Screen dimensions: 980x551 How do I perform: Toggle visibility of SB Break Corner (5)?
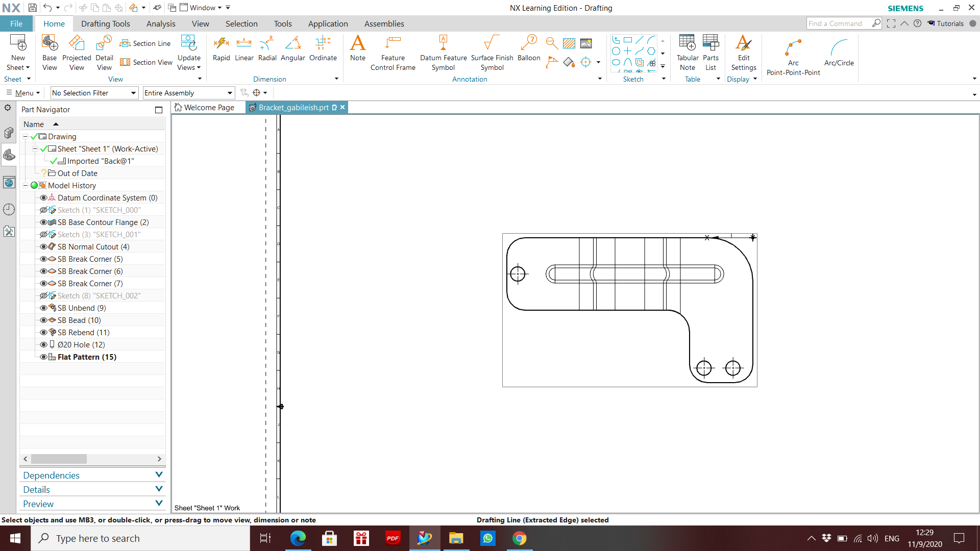coord(43,259)
